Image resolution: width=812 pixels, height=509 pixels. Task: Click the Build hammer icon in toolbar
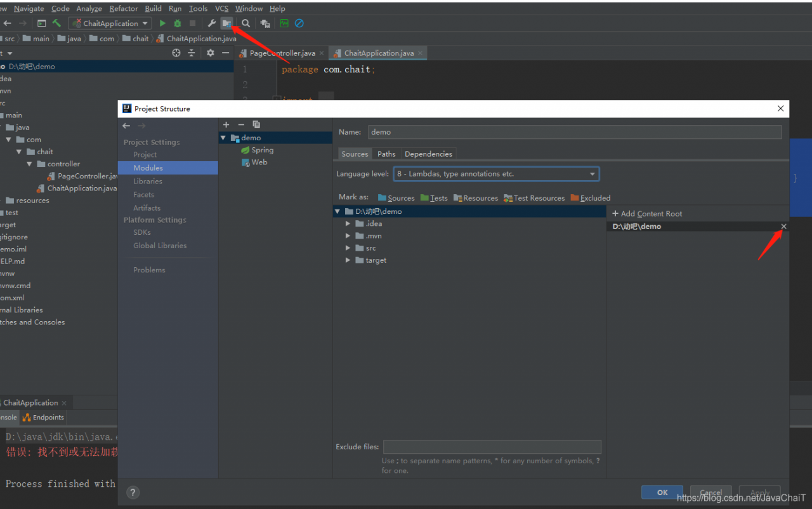57,23
